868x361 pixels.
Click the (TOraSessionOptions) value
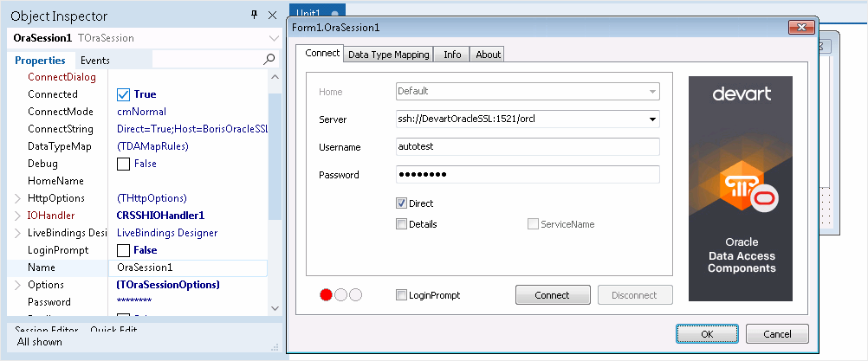pos(168,285)
